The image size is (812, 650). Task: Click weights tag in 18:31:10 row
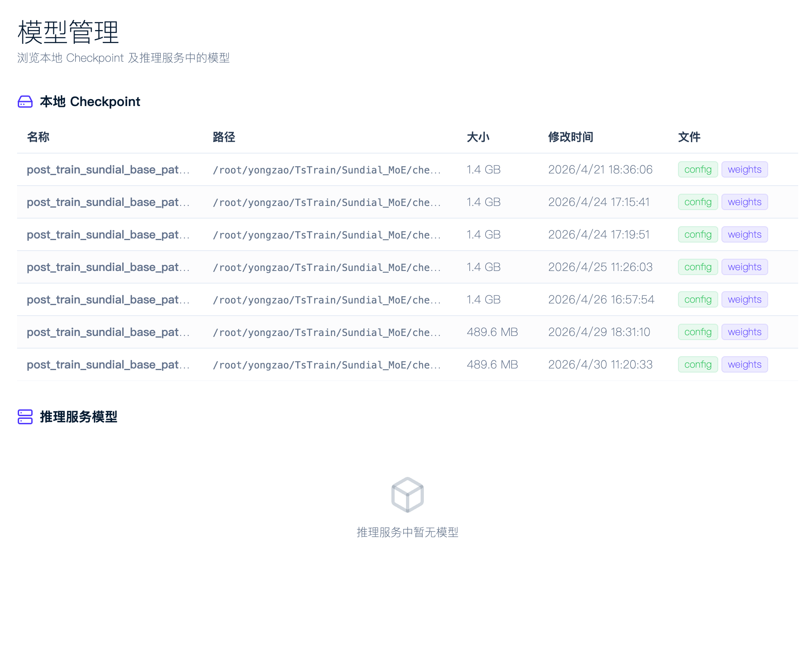coord(745,332)
